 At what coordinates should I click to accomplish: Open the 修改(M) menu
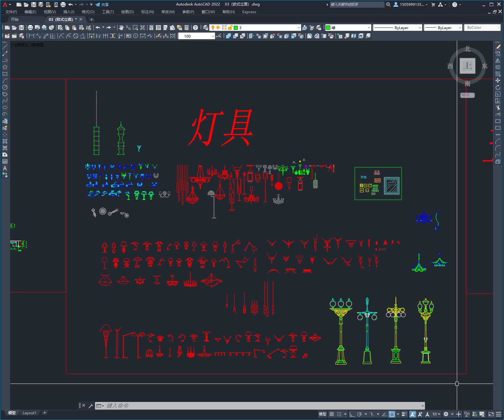168,12
